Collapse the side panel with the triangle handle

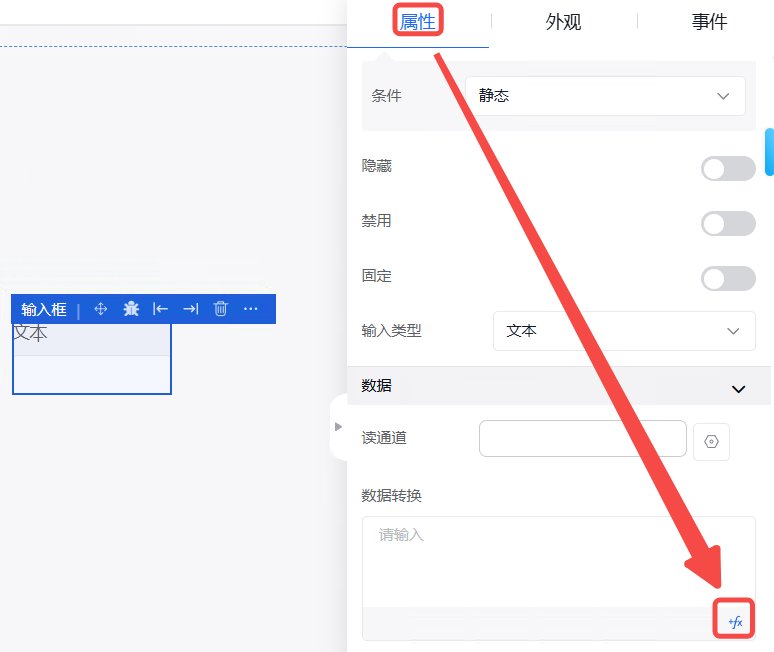(x=338, y=426)
